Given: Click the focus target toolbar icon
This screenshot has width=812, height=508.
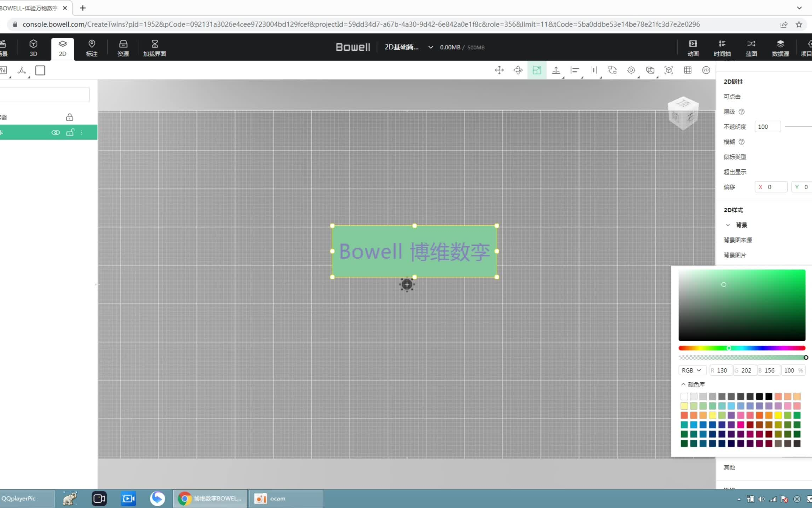Looking at the screenshot, I should click(631, 70).
